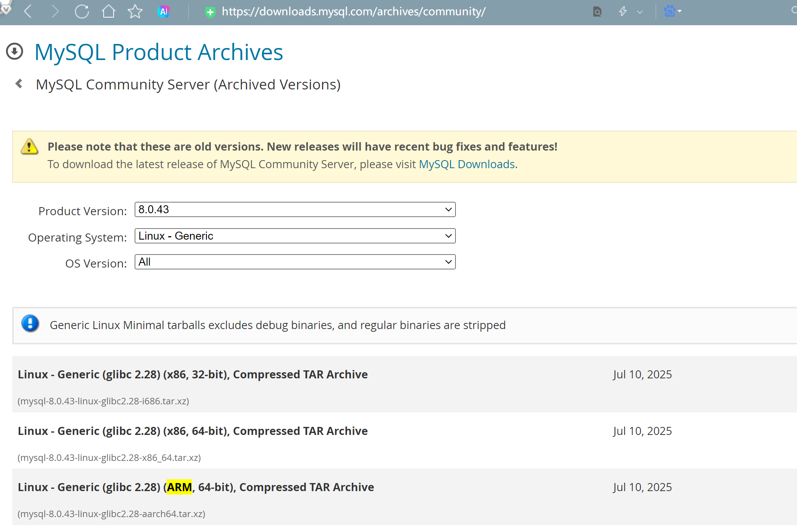
Task: Click the URL address field
Action: coord(353,11)
